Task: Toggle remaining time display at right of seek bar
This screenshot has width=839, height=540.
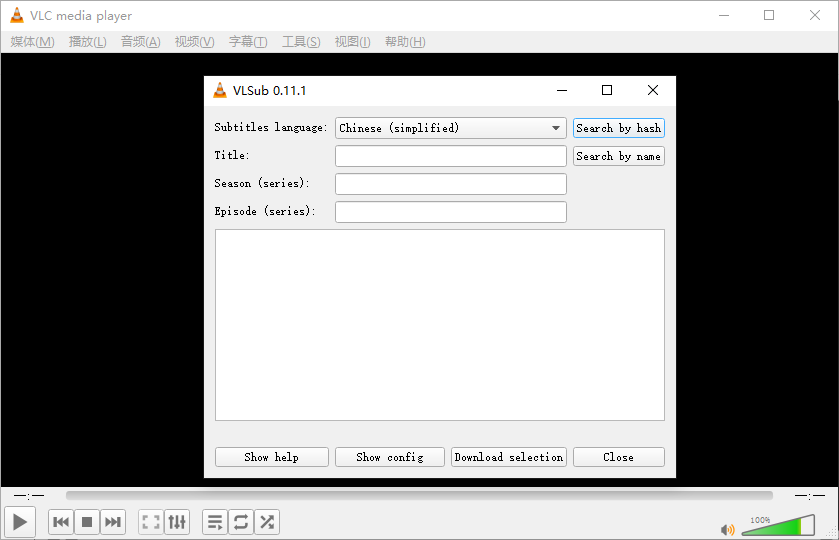Action: pos(810,496)
